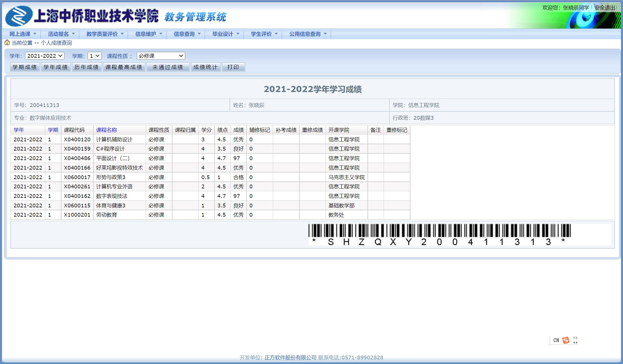The image size is (623, 364).
Task: Click the 成绩统计 button
Action: (x=206, y=67)
